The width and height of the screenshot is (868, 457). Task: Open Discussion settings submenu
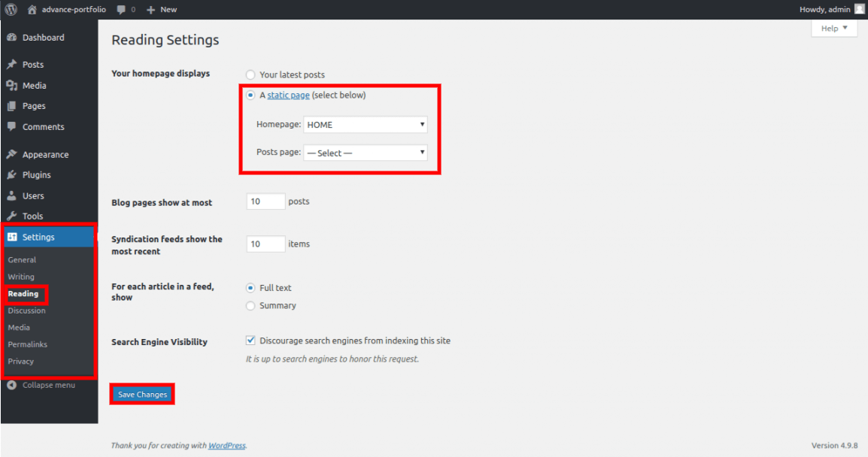point(26,310)
